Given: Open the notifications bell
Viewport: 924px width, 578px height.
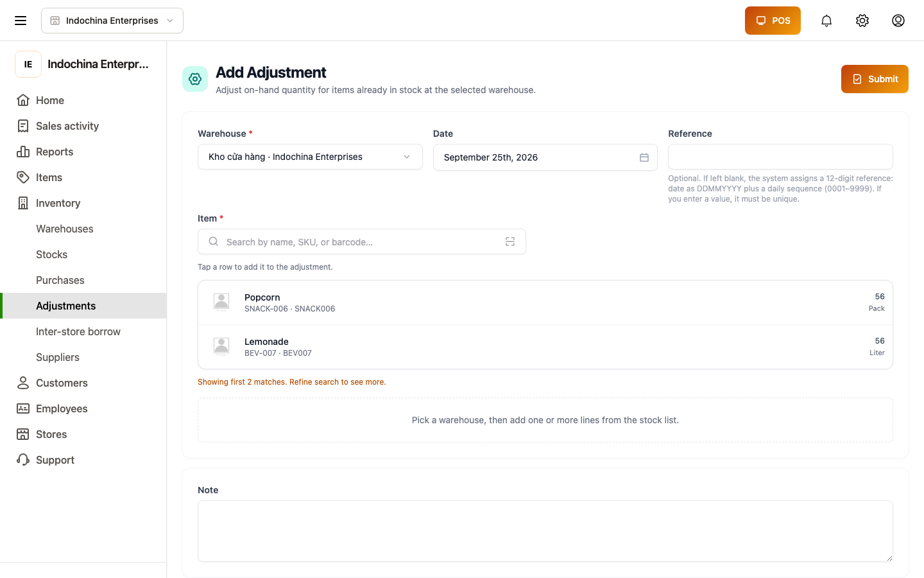Looking at the screenshot, I should coord(826,21).
